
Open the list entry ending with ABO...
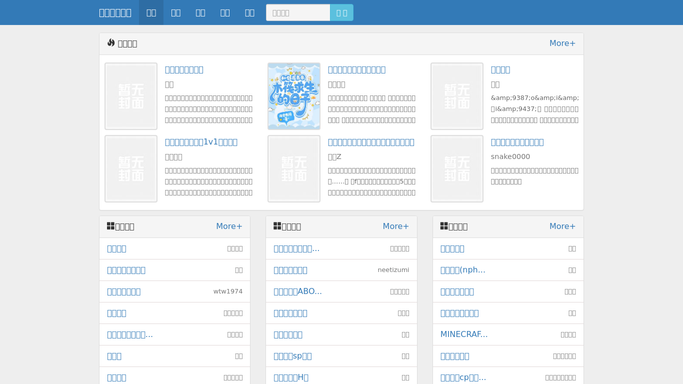(x=298, y=292)
